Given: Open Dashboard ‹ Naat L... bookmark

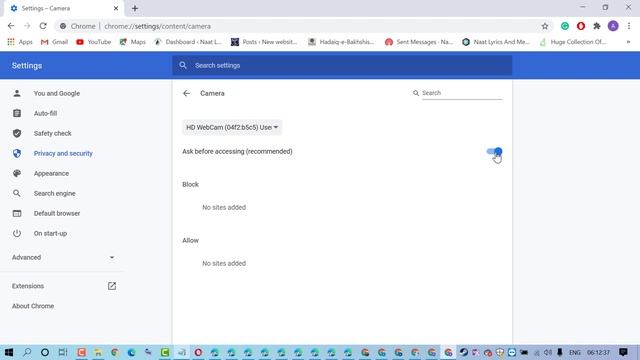Looking at the screenshot, I should pyautogui.click(x=188, y=42).
